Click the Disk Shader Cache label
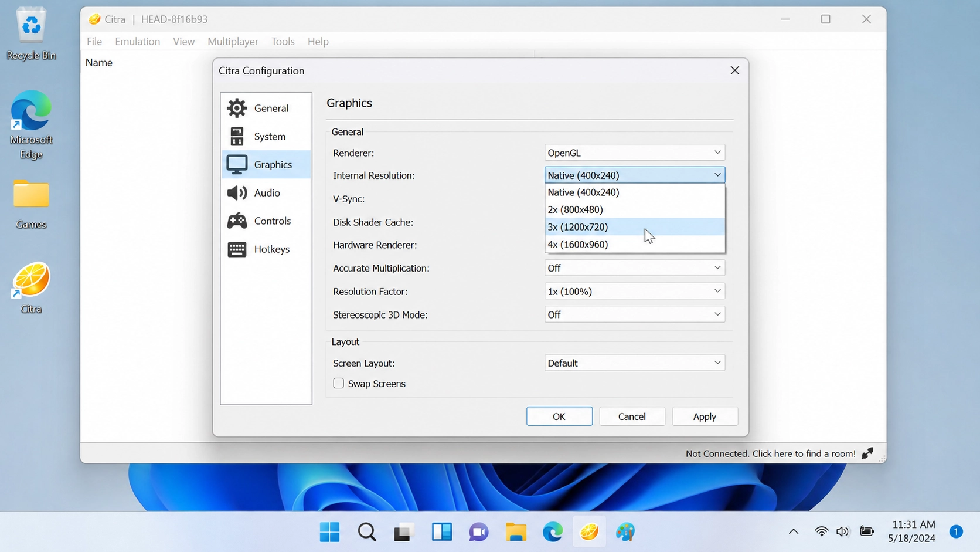Viewport: 980px width, 552px height. (373, 222)
